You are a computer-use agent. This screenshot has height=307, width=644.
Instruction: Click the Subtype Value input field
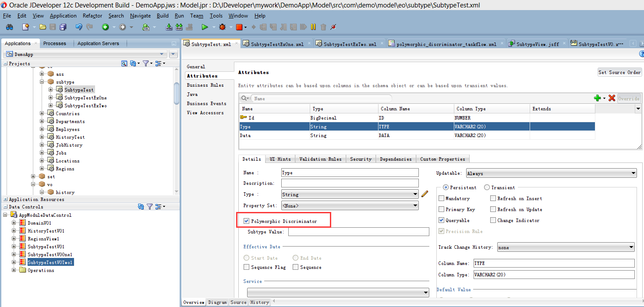pyautogui.click(x=358, y=232)
